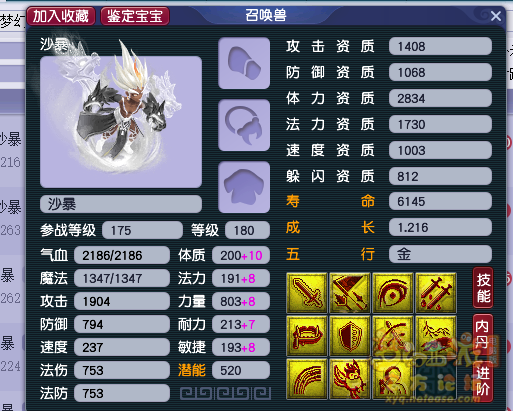The image size is (513, 411).
Task: Click the half shield skill icon
Action: click(x=350, y=336)
